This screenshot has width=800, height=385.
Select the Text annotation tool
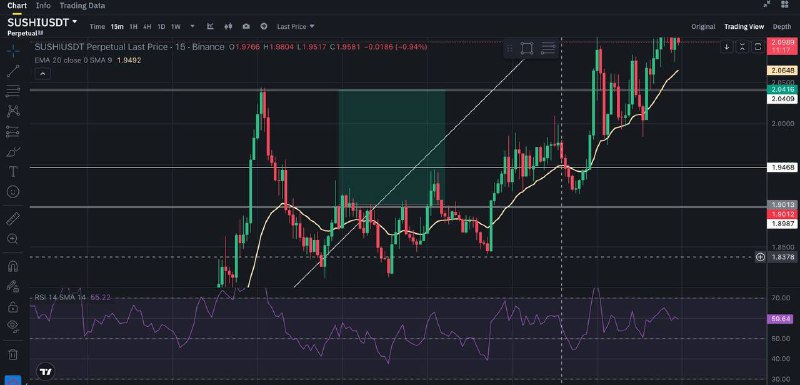click(13, 172)
